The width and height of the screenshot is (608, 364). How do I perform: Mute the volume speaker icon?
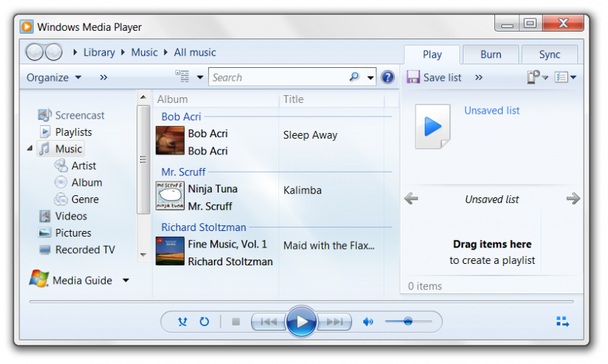pyautogui.click(x=368, y=322)
